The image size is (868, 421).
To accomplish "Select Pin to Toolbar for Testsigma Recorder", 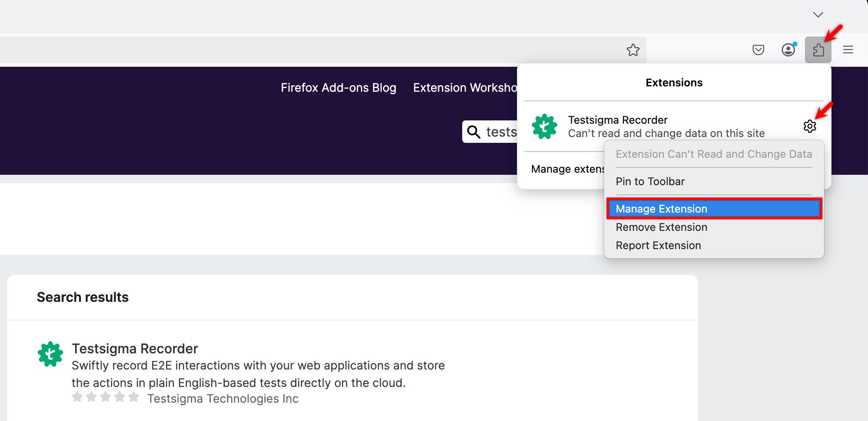I will tap(650, 181).
